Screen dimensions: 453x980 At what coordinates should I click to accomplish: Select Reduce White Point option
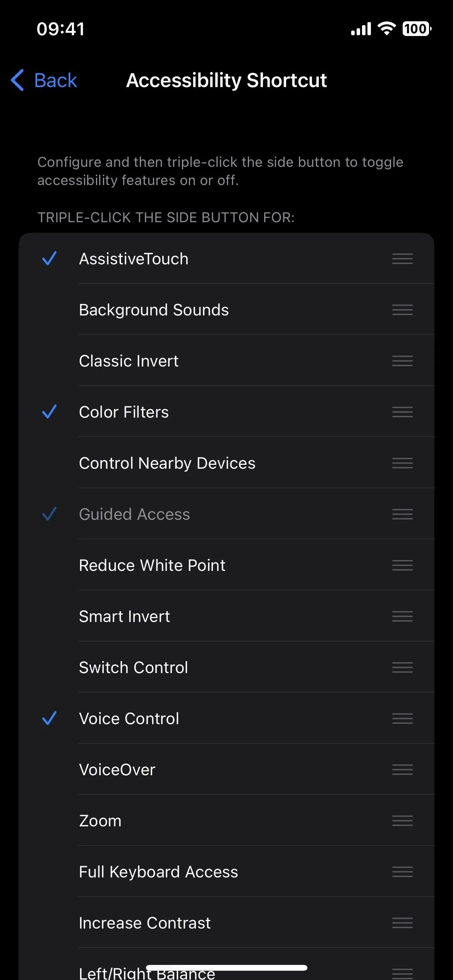[226, 565]
